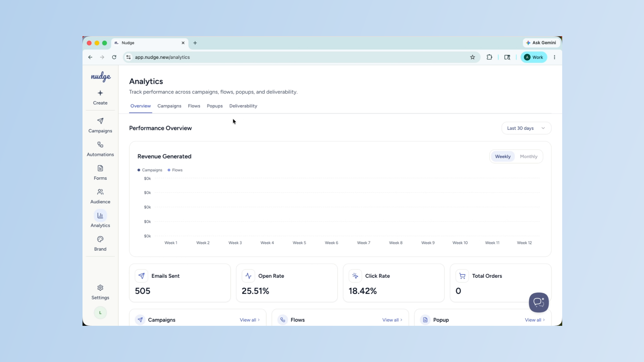Switch chart to Monthly view
The width and height of the screenshot is (644, 362).
(x=529, y=157)
